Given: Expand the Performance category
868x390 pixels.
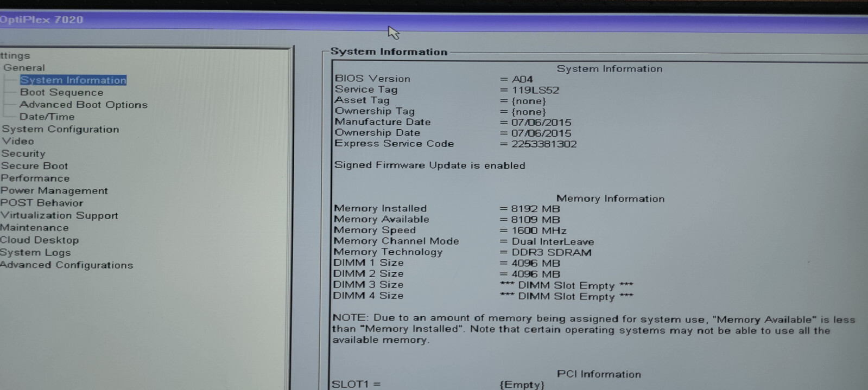Looking at the screenshot, I should [x=35, y=178].
